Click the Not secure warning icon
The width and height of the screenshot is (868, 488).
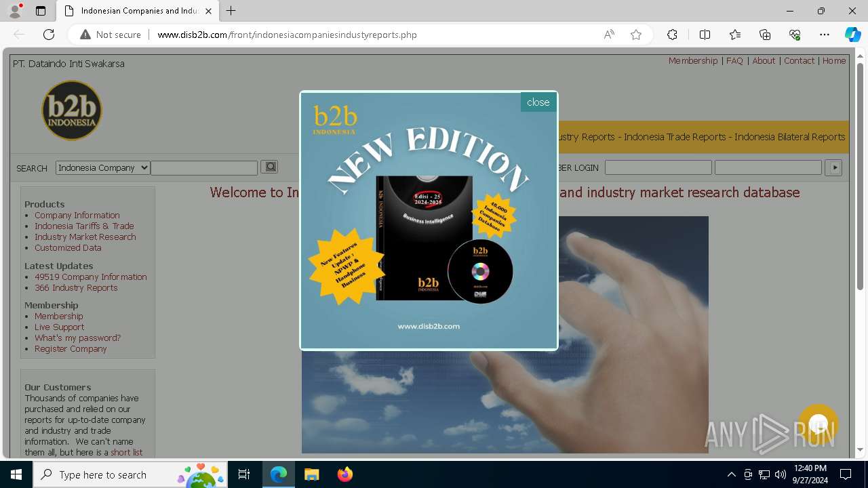pyautogui.click(x=85, y=35)
